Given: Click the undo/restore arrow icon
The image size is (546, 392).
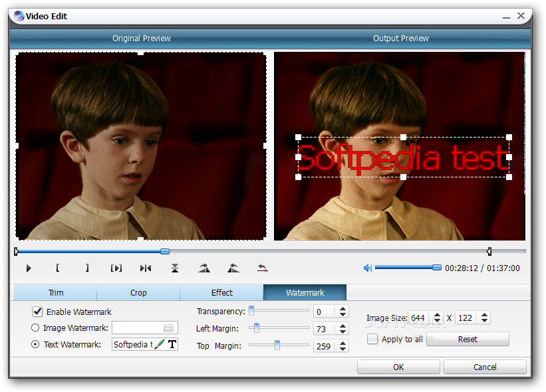Looking at the screenshot, I should [262, 268].
